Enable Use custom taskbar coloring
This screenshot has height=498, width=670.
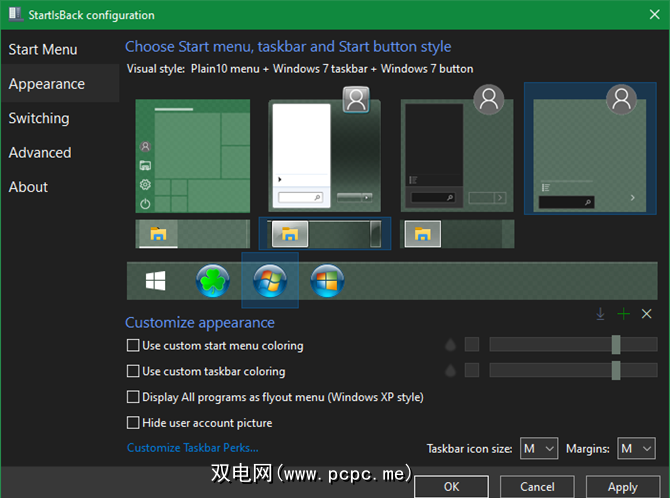134,371
